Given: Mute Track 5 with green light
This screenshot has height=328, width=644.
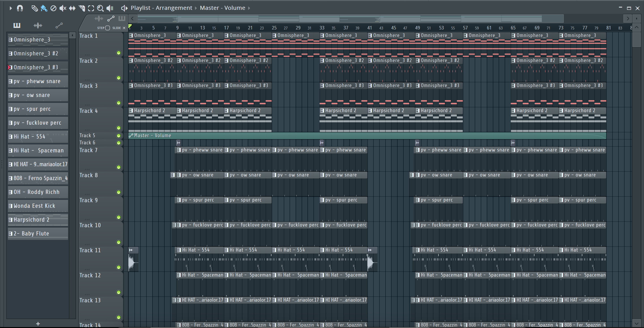Looking at the screenshot, I should click(119, 136).
